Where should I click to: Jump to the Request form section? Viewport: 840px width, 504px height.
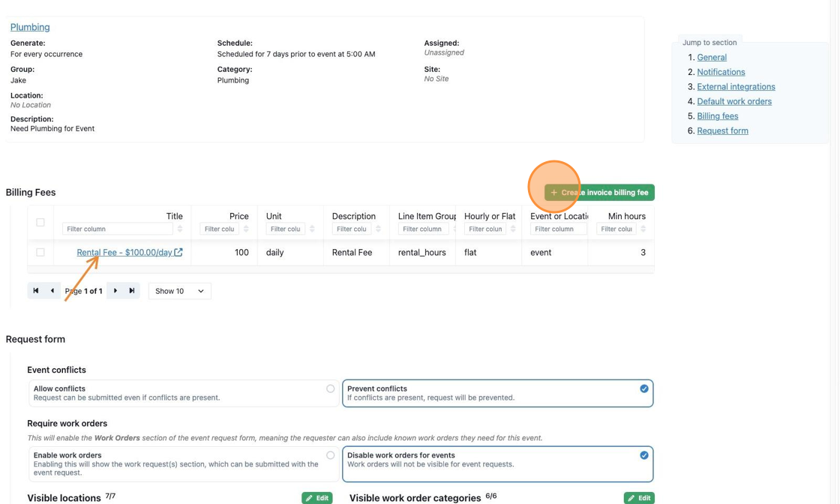point(722,130)
